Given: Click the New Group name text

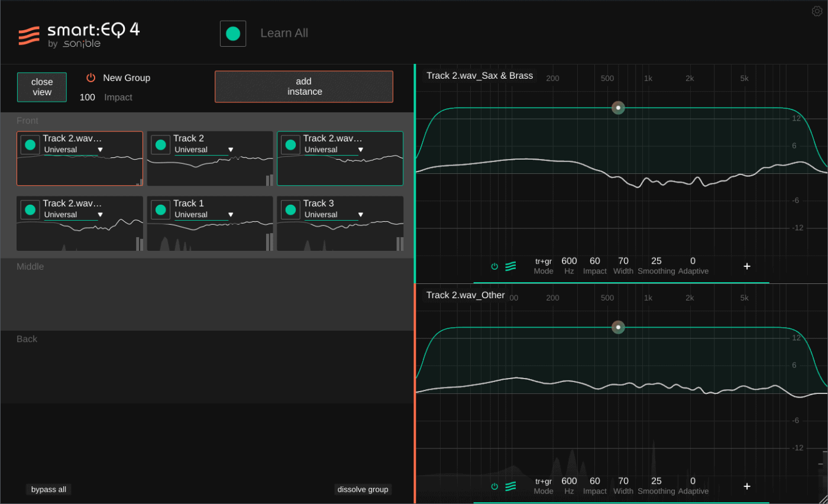Looking at the screenshot, I should click(x=127, y=77).
